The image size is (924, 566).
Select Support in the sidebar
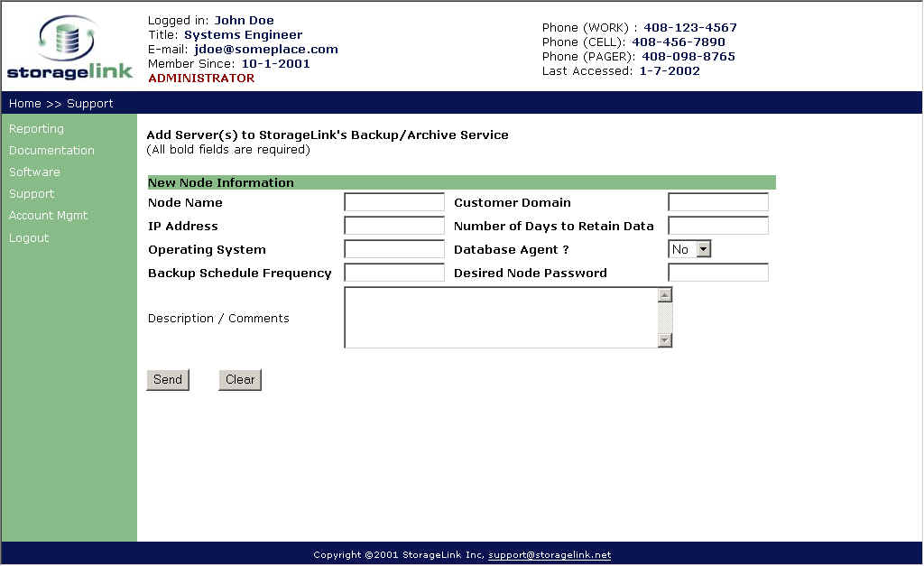point(32,194)
